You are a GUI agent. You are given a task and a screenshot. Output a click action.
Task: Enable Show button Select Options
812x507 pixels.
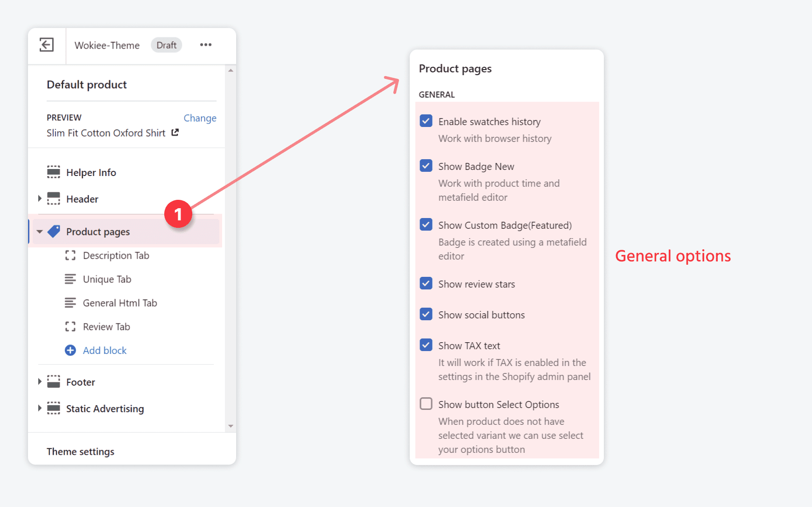[x=426, y=403]
